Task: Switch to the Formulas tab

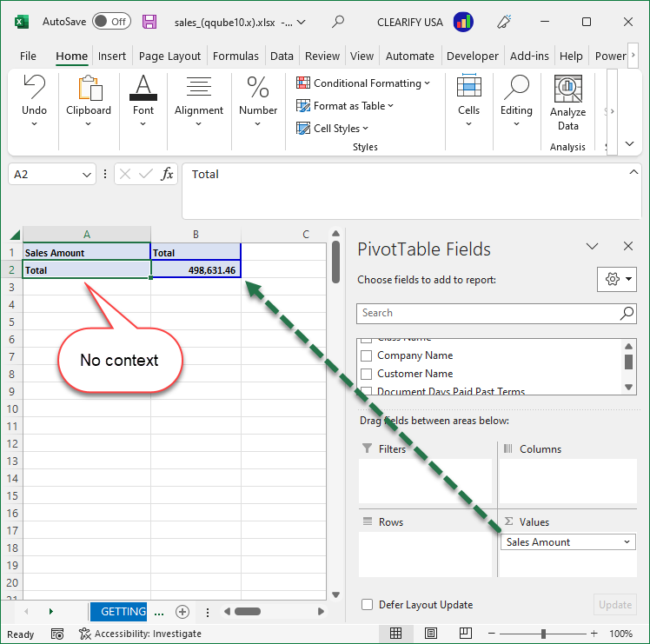Action: pos(235,56)
